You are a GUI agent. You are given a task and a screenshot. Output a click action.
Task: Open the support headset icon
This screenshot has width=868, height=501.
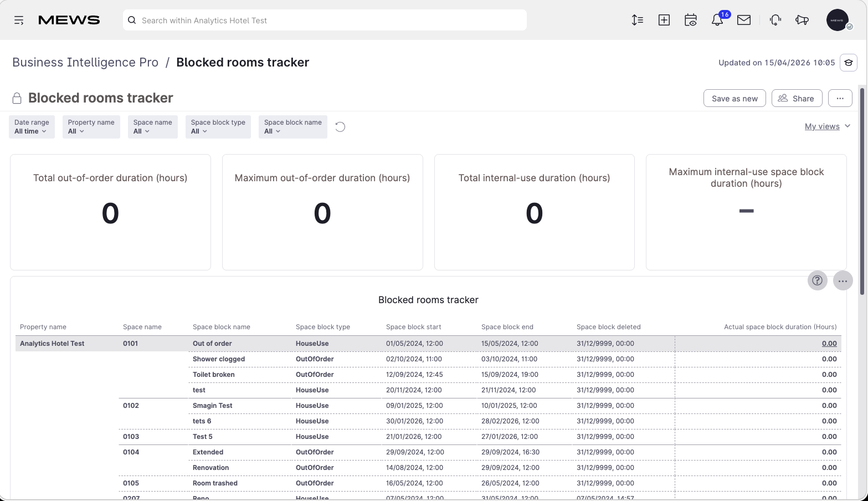(x=775, y=21)
